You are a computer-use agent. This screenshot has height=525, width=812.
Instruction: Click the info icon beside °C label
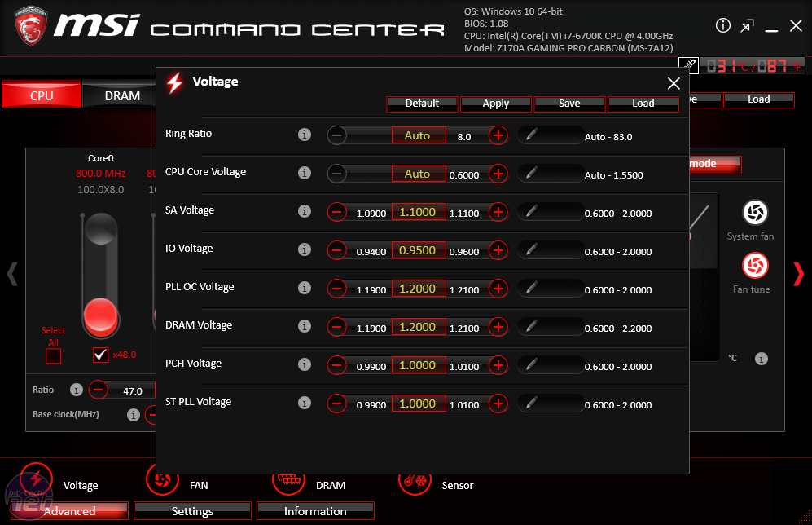coord(762,358)
